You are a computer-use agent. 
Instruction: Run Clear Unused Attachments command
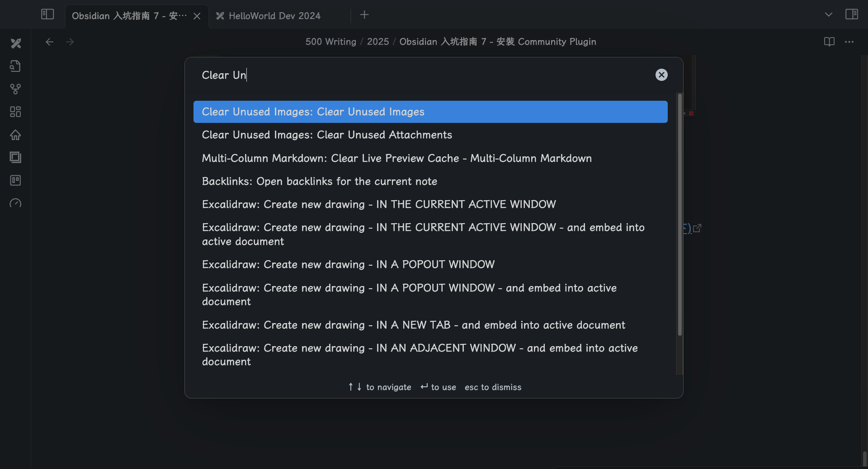pos(430,135)
